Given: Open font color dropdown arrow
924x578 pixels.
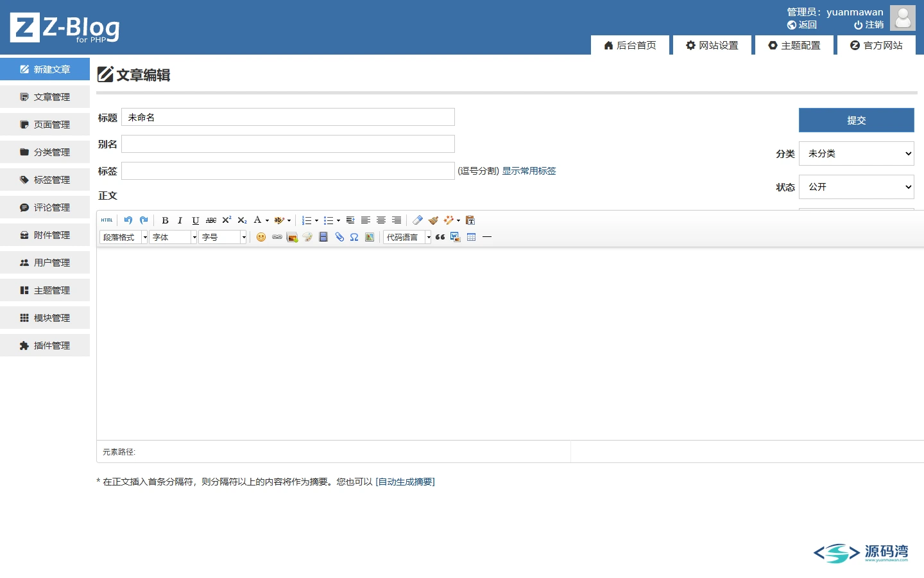Looking at the screenshot, I should pos(268,220).
